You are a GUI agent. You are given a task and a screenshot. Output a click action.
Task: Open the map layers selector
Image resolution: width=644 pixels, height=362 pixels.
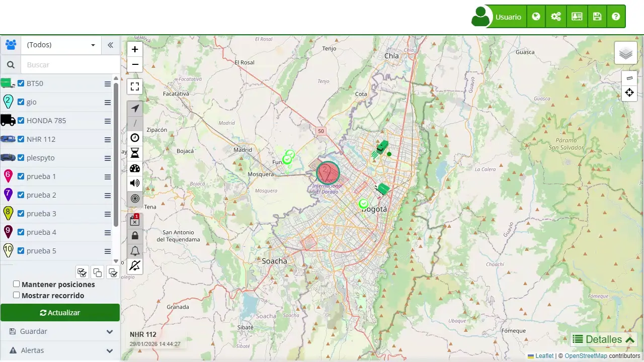tap(625, 53)
